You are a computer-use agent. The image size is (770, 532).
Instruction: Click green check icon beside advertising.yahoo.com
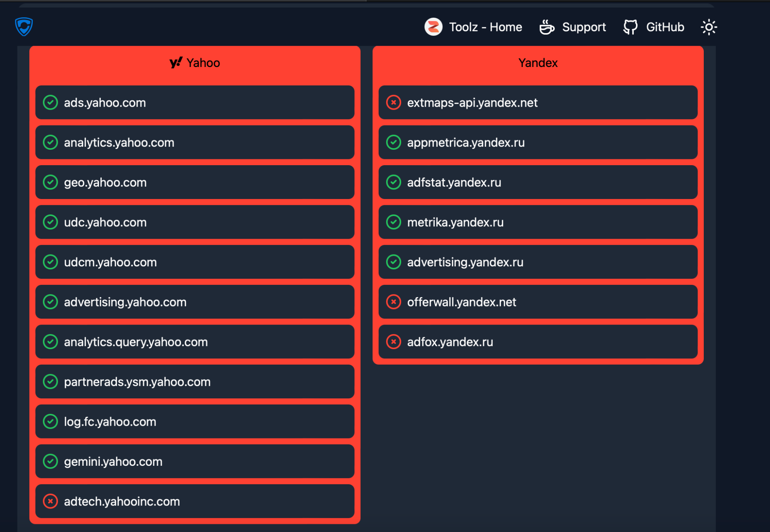point(50,302)
